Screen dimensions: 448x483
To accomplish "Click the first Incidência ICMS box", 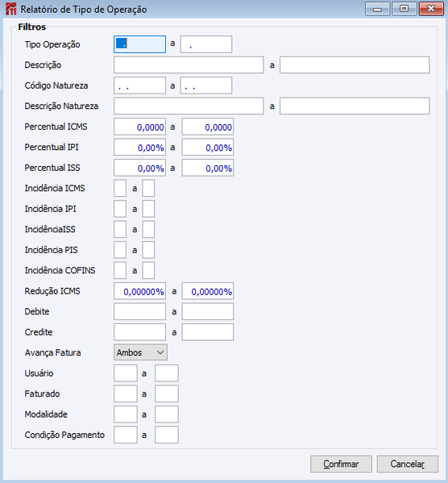I will point(120,188).
